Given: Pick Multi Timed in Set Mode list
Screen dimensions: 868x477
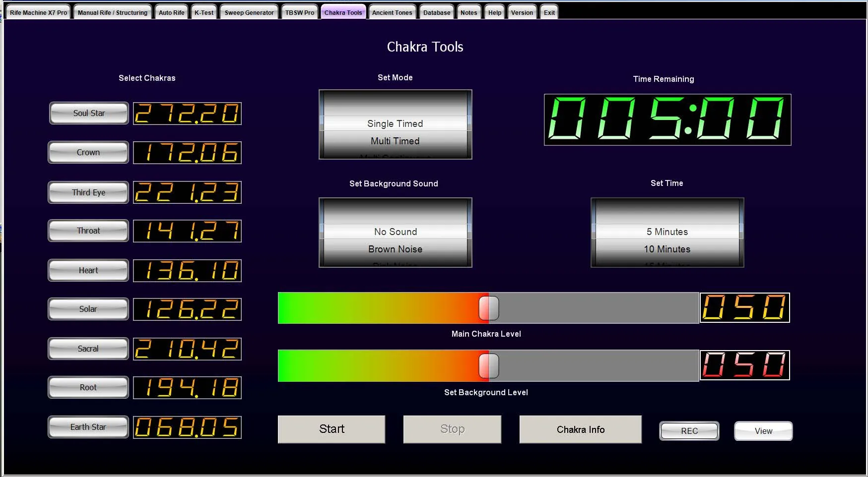Looking at the screenshot, I should pos(395,141).
